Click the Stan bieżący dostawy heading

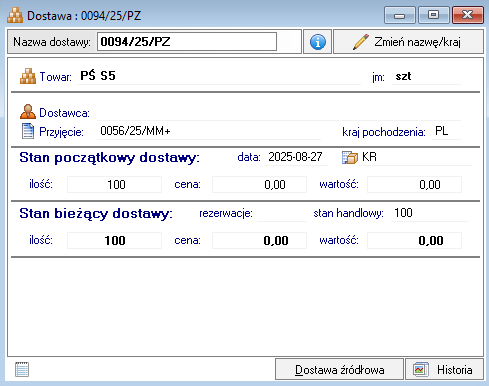click(96, 213)
